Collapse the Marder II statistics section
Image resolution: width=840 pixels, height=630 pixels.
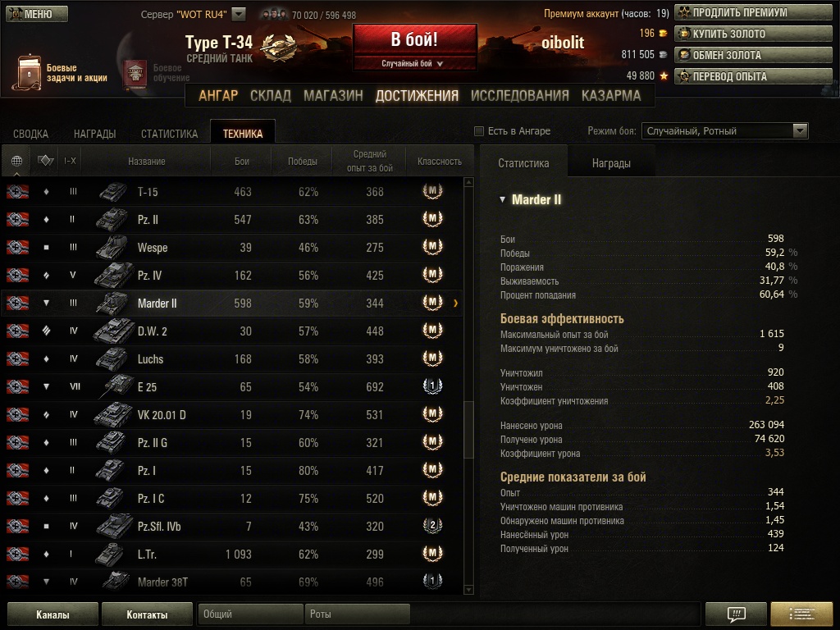pyautogui.click(x=502, y=199)
